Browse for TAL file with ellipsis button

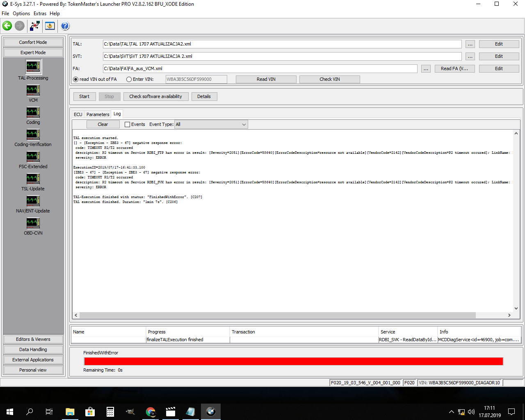470,44
